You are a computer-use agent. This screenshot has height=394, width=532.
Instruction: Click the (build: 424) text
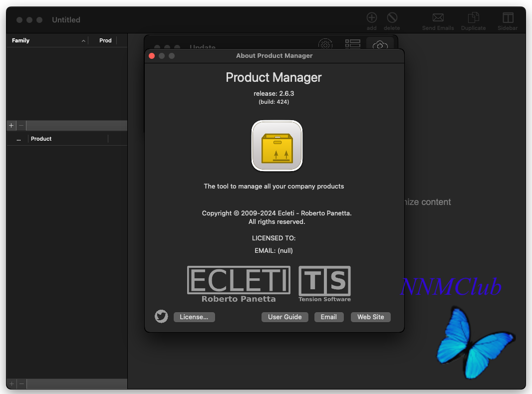(274, 102)
